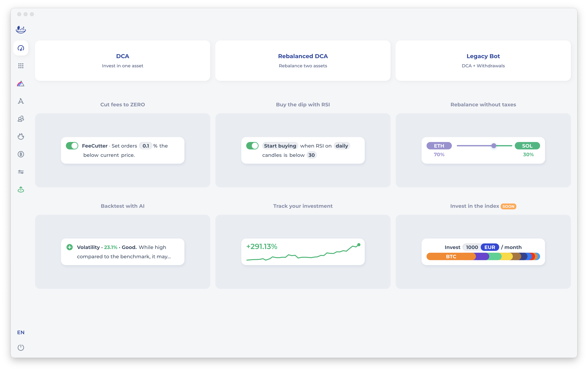Open the letter A icon in sidebar
The image size is (588, 371).
tap(21, 101)
